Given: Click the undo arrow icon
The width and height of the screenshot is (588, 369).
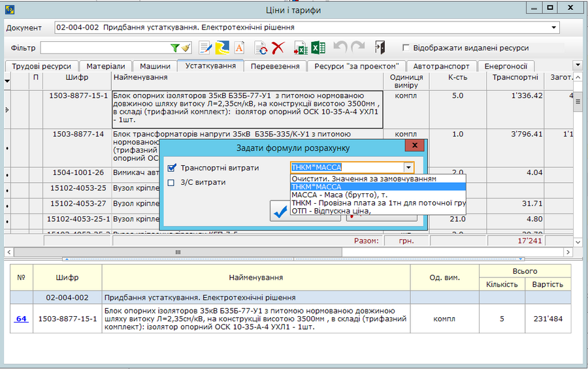Looking at the screenshot, I should tap(340, 48).
